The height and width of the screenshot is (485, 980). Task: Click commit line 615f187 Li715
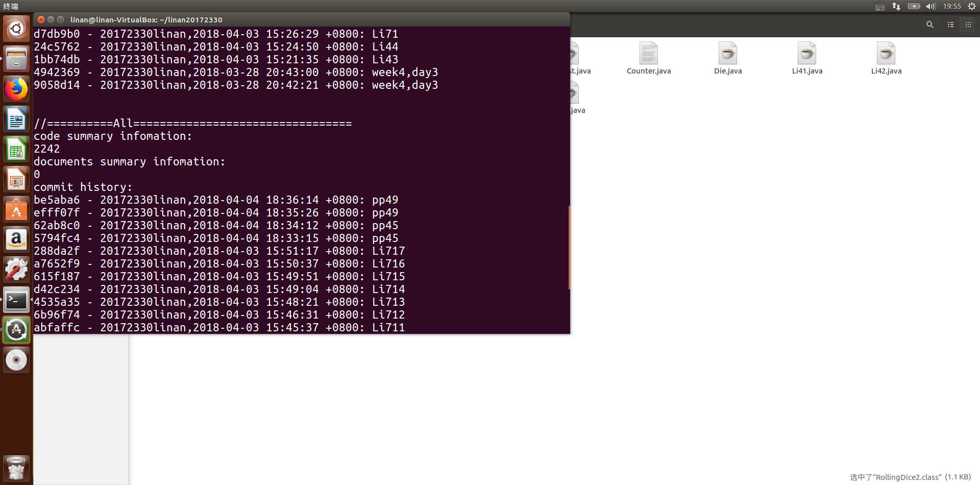point(219,276)
